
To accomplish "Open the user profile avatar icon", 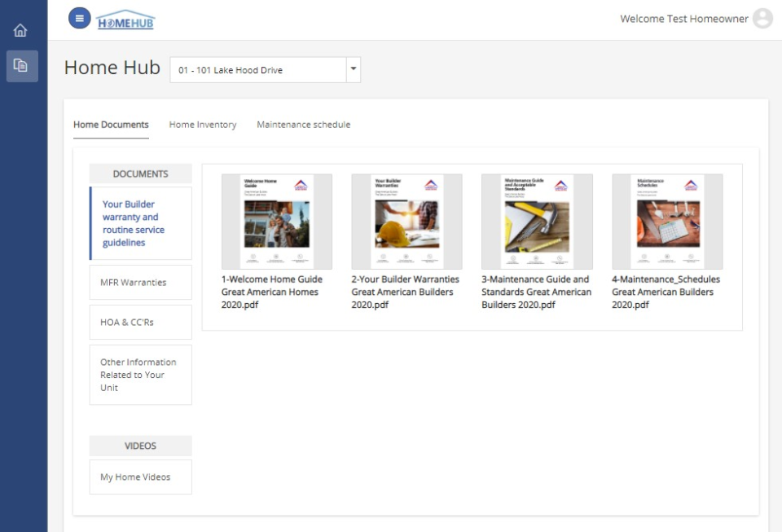I will pos(762,18).
